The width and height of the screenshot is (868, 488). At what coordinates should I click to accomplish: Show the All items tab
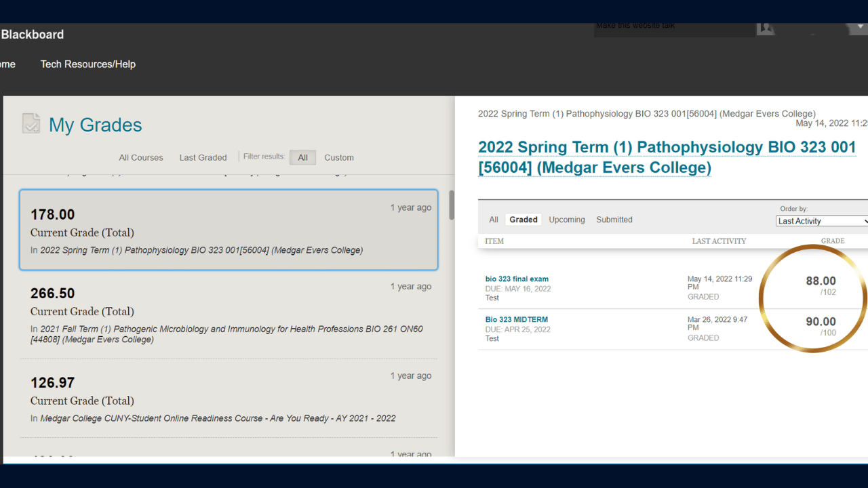click(x=494, y=220)
